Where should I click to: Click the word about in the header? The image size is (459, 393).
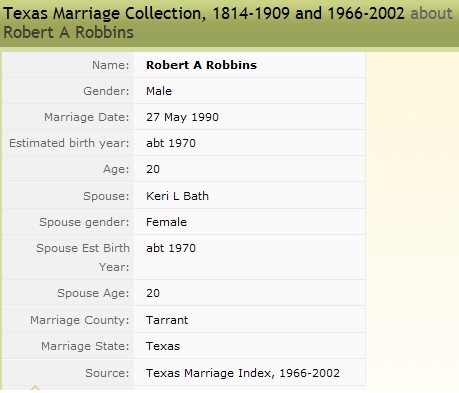point(431,14)
